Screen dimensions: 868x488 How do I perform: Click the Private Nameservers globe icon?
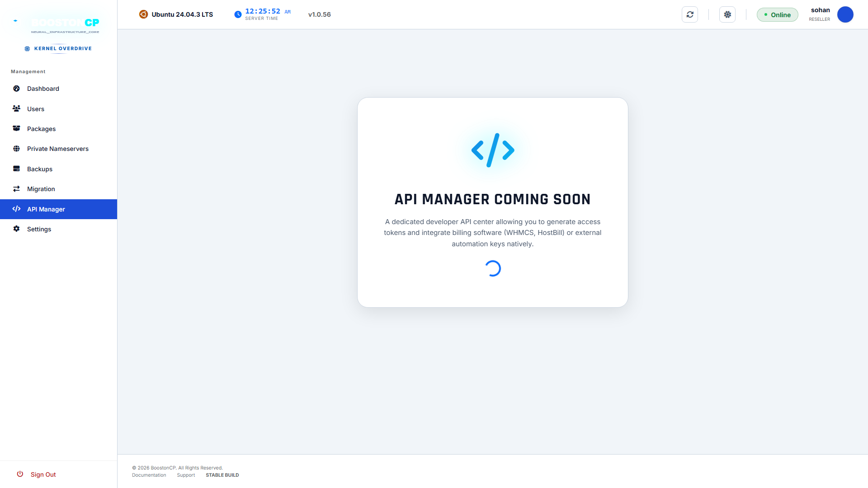(x=17, y=149)
